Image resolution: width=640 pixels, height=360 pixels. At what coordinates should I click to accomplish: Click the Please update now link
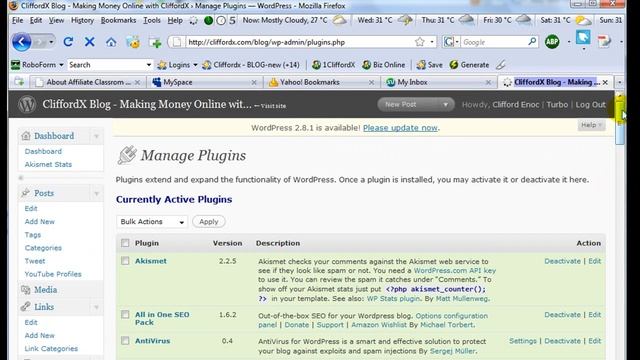[x=400, y=128]
